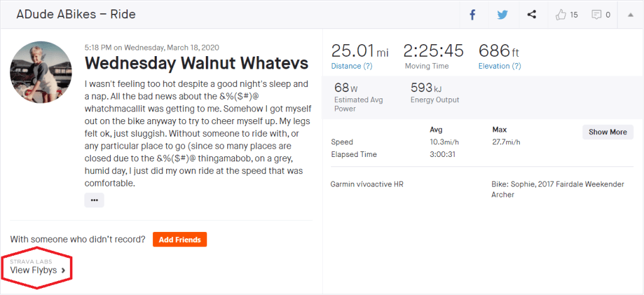Click the View Flybys chevron arrow
The width and height of the screenshot is (644, 295).
tap(64, 270)
